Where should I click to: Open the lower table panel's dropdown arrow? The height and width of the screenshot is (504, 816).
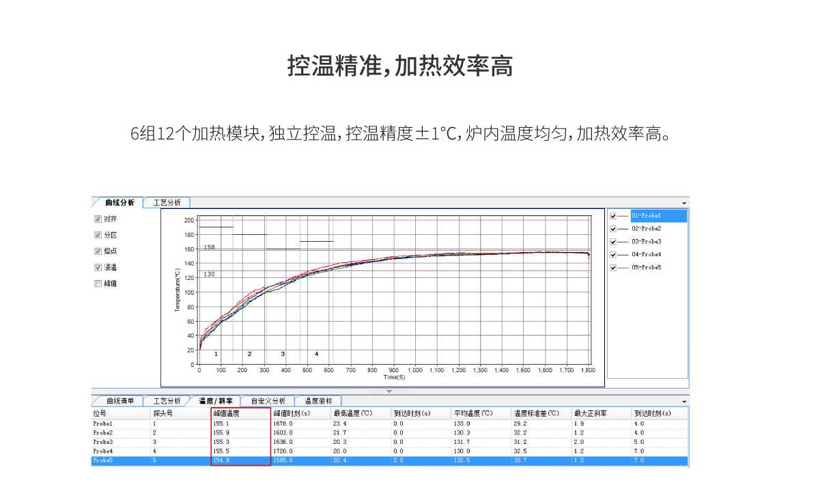click(x=684, y=402)
